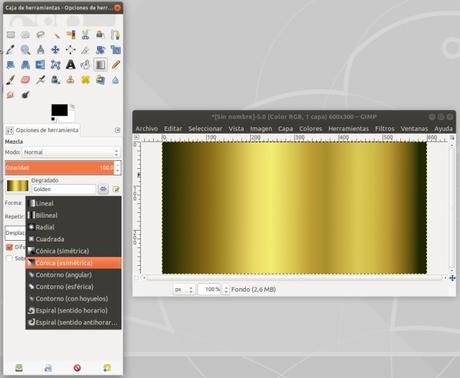Click the Golden gradient preview thumbnail
Viewport: 460px width, 378px height.
pyautogui.click(x=18, y=186)
